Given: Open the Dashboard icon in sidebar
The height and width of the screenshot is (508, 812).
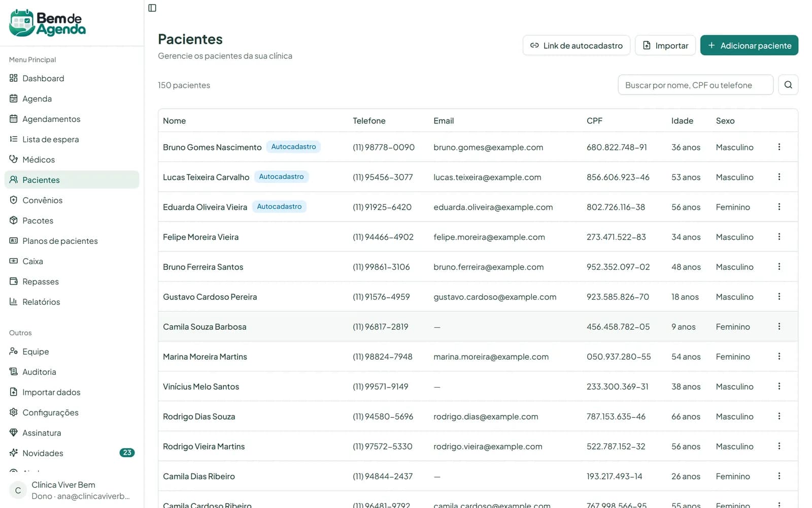Looking at the screenshot, I should (14, 78).
